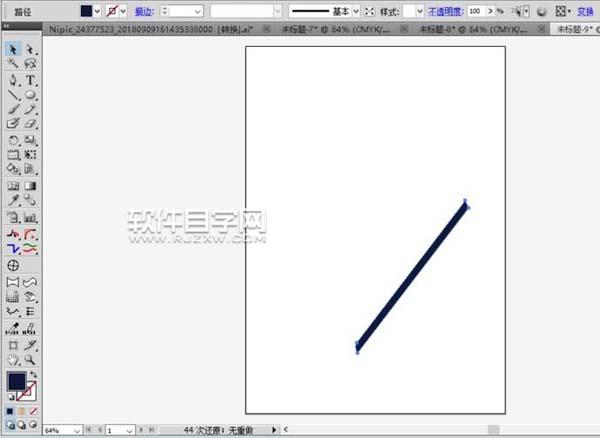Pick the Gradient tool
Screen dimensions: 600x438
click(x=30, y=186)
